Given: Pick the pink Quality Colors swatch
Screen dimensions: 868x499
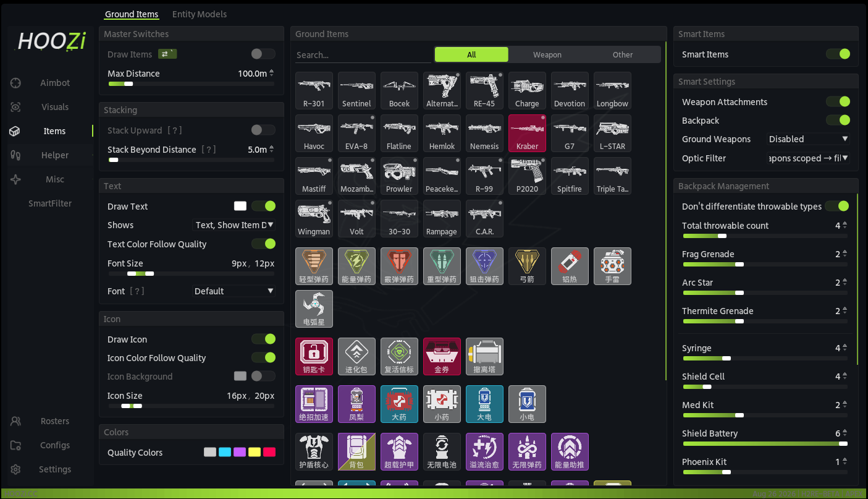Looking at the screenshot, I should click(269, 452).
